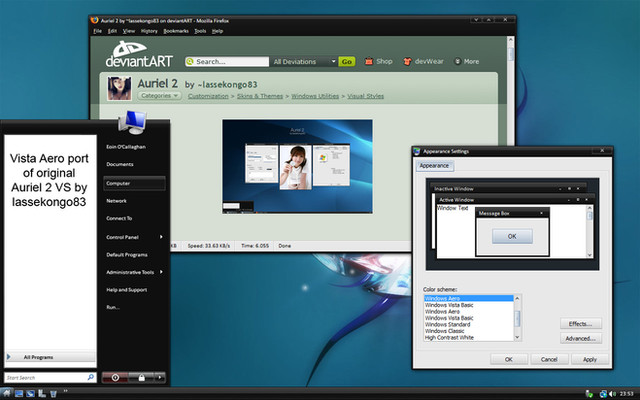640x400 pixels.
Task: Open Show Desktop quick launch icon
Action: point(19,393)
